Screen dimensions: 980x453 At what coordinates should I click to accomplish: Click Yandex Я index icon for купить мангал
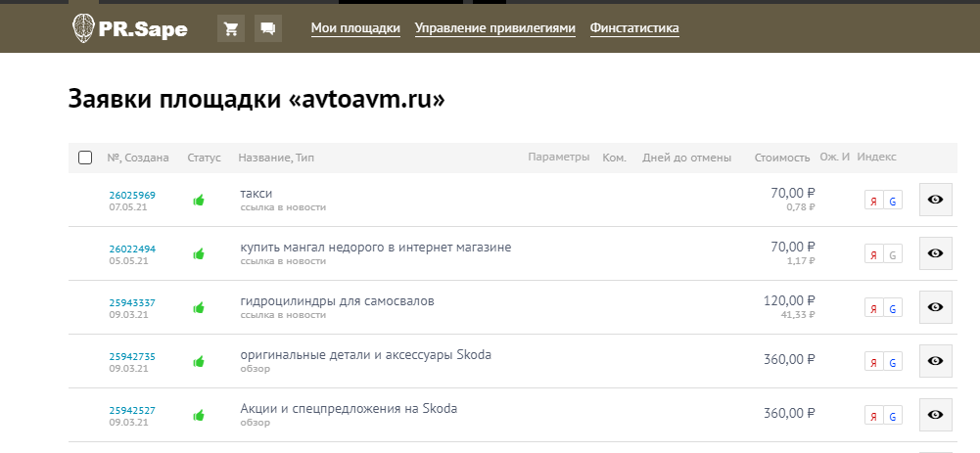(x=873, y=253)
